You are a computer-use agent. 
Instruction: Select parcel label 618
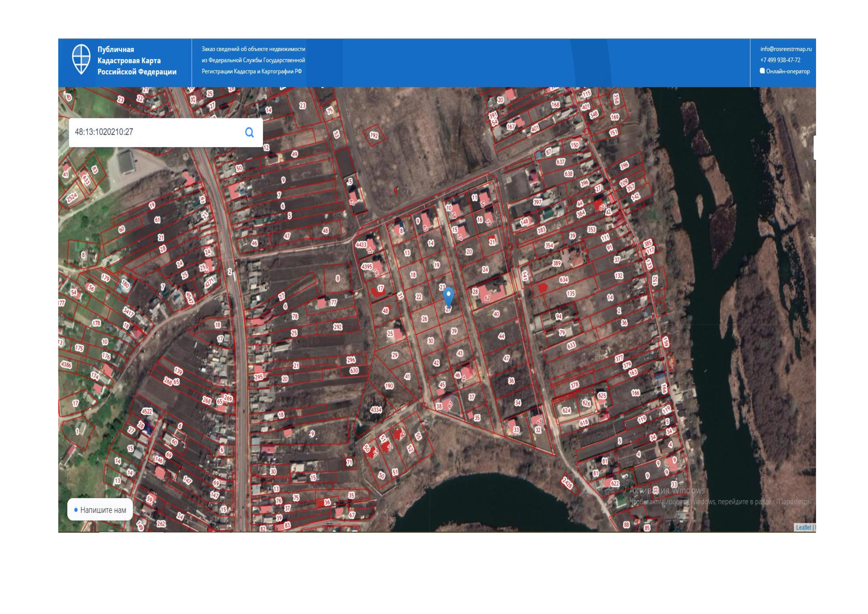(584, 422)
